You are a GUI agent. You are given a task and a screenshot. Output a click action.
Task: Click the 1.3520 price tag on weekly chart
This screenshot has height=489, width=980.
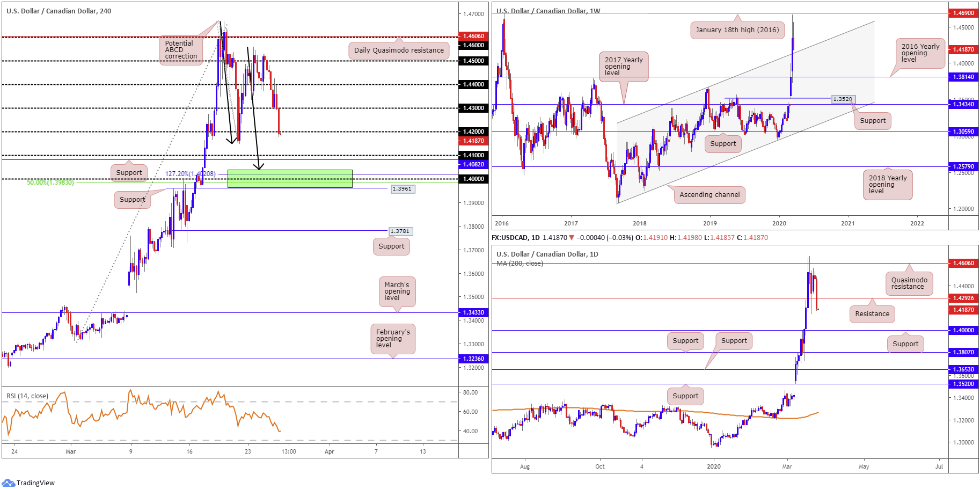(x=843, y=99)
